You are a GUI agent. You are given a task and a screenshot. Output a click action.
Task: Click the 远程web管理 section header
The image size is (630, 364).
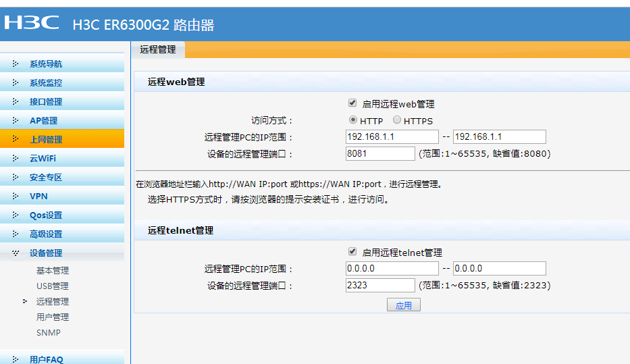click(x=176, y=82)
